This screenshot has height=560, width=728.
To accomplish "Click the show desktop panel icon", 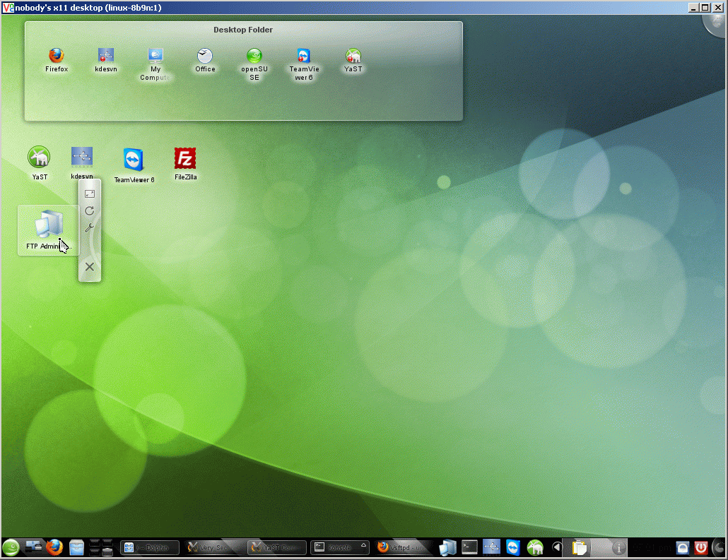I will pyautogui.click(x=33, y=548).
